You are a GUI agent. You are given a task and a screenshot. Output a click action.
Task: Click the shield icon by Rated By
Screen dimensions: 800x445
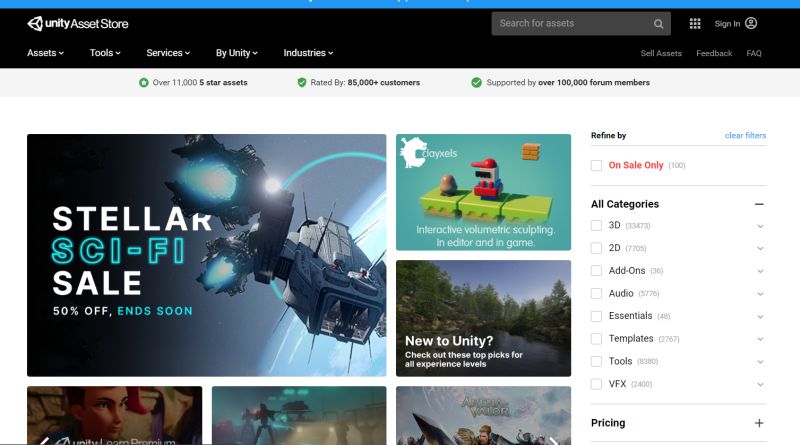[x=302, y=82]
